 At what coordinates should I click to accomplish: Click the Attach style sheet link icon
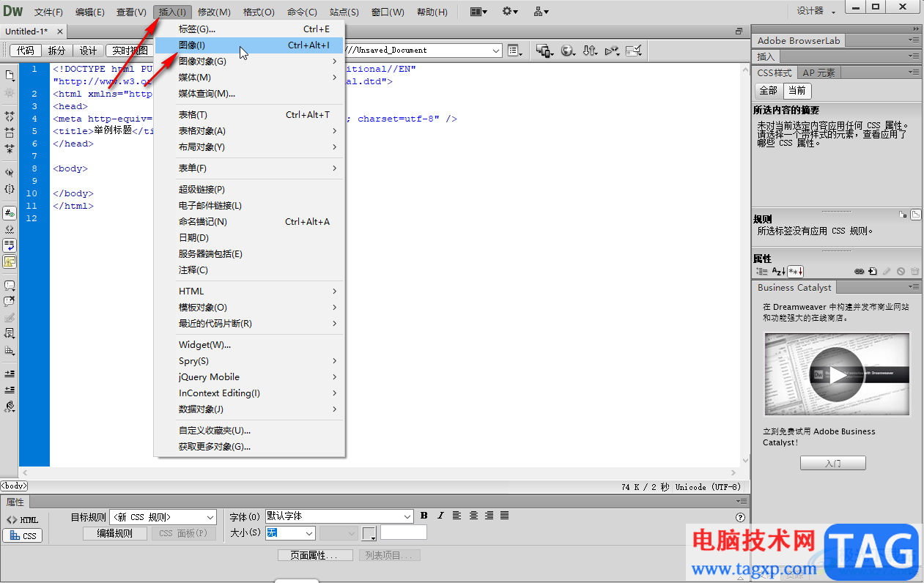coord(860,271)
